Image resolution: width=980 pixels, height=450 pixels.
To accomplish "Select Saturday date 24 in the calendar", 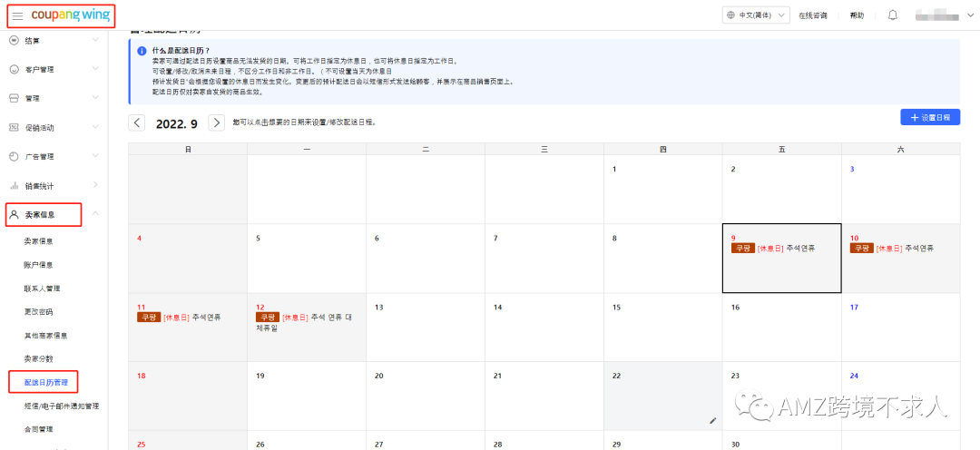I will tap(901, 396).
